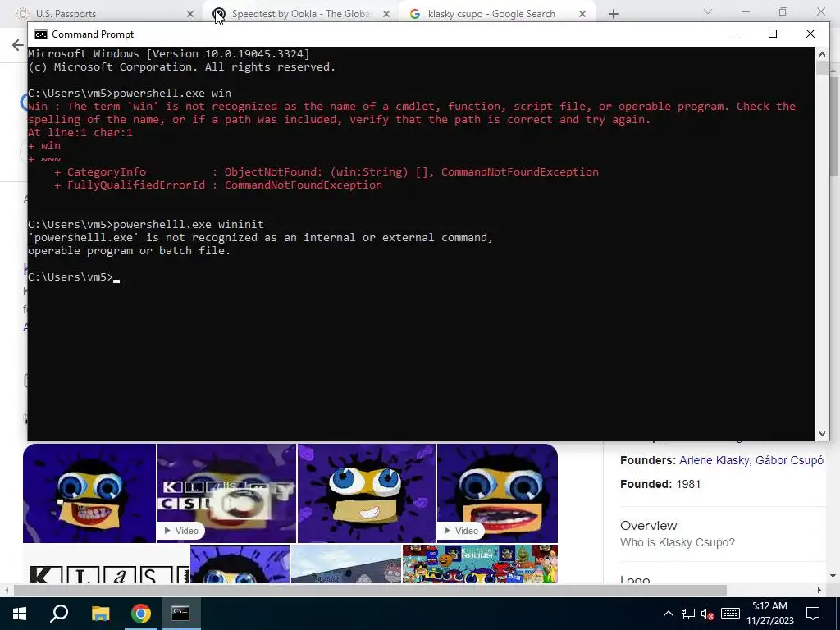Viewport: 840px width, 630px height.
Task: Switch to Speedtest by Ookla tab
Action: click(x=300, y=13)
